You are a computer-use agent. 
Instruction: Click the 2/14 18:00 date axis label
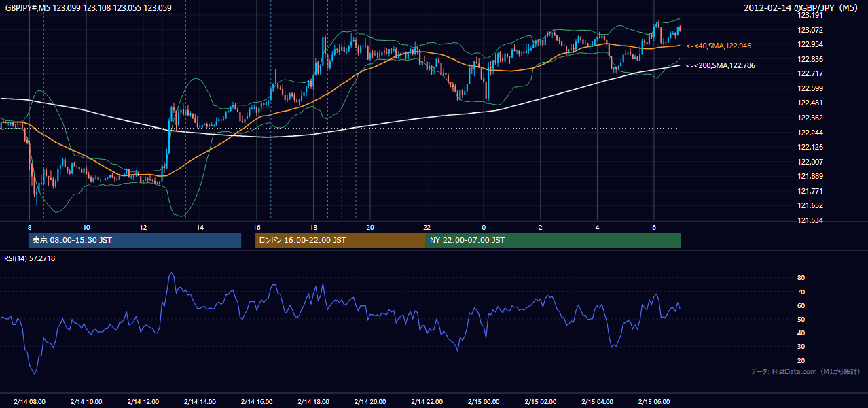click(x=313, y=402)
